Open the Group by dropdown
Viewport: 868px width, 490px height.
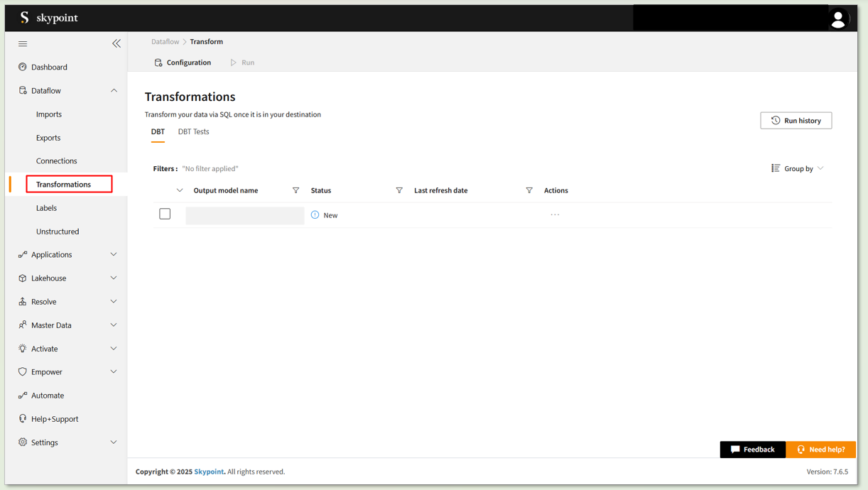coord(798,168)
